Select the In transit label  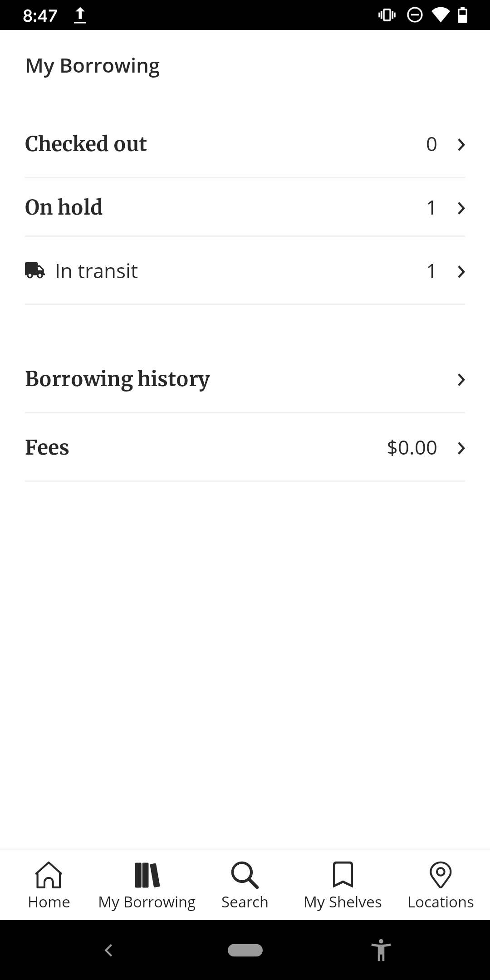[x=96, y=271]
